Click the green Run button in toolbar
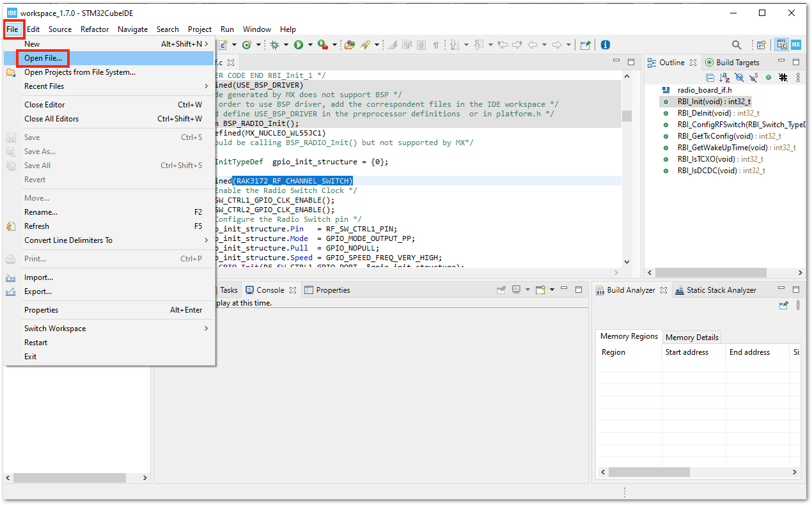This screenshot has width=812, height=505. pos(298,45)
